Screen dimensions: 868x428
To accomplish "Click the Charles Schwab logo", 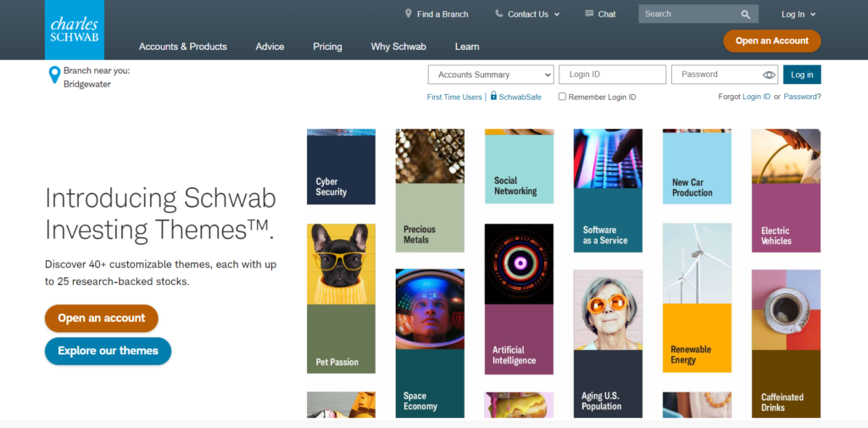I will [75, 30].
